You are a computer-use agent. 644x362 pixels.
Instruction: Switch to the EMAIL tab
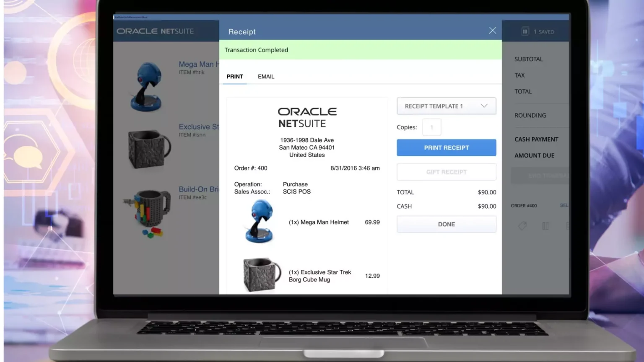(266, 77)
